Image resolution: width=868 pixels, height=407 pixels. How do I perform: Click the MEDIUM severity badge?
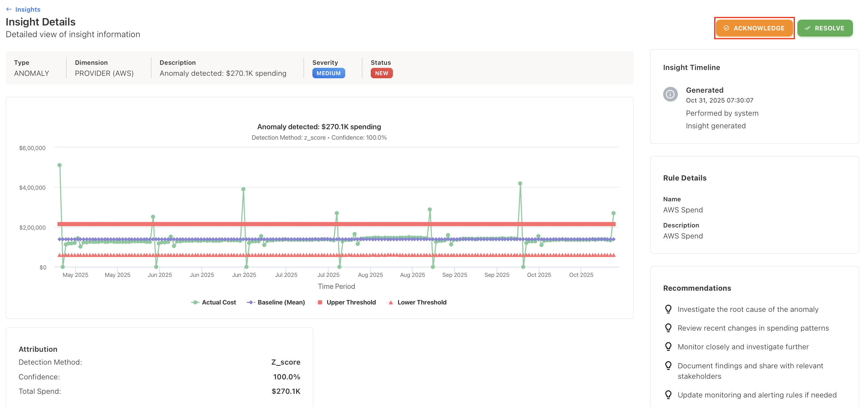(328, 73)
